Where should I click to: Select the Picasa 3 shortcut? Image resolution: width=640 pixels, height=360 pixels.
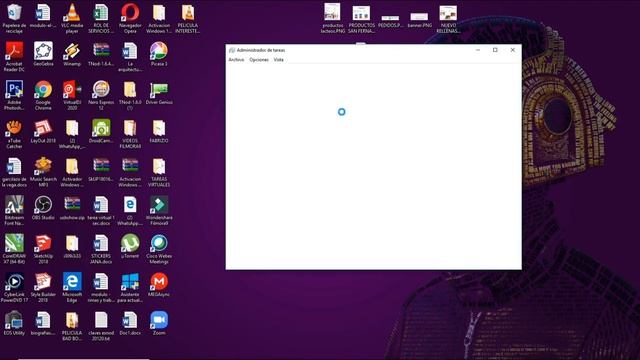159,54
